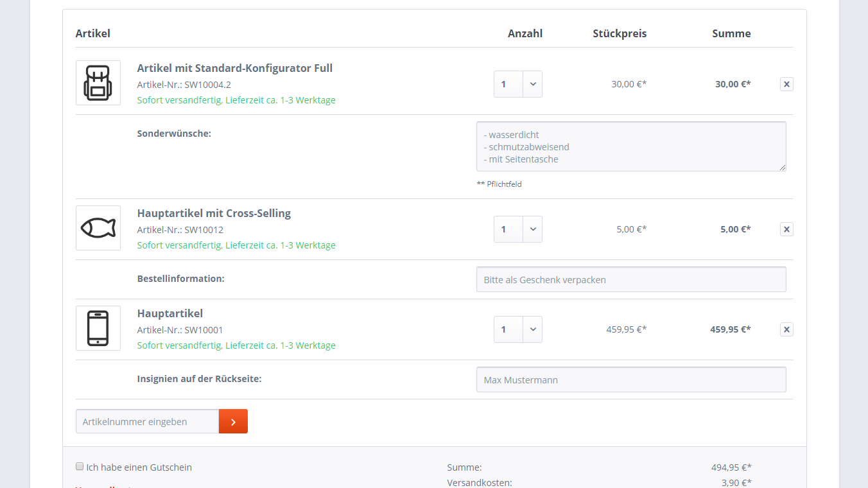The image size is (868, 488).
Task: Focus the Sonderwünsche text area
Action: 631,146
